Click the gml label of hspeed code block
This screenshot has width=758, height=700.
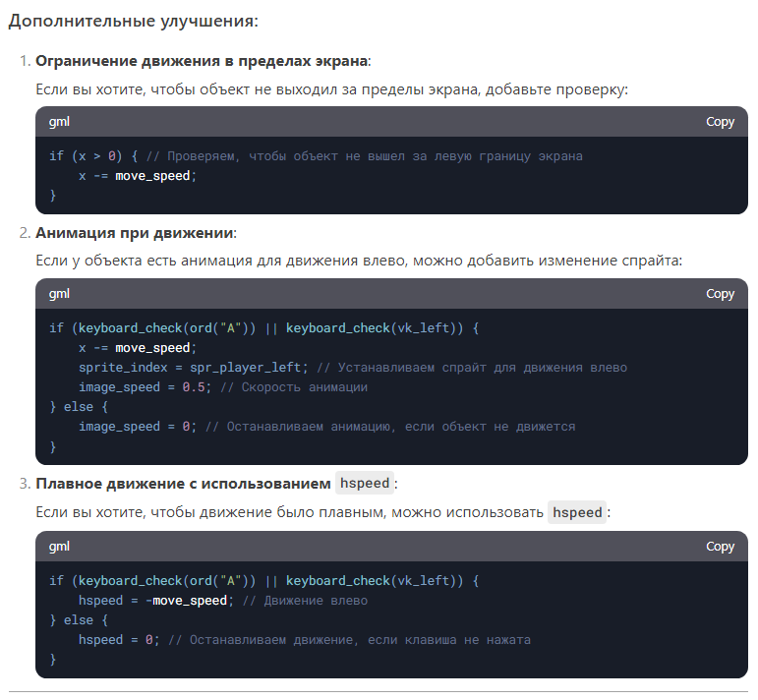(x=59, y=547)
